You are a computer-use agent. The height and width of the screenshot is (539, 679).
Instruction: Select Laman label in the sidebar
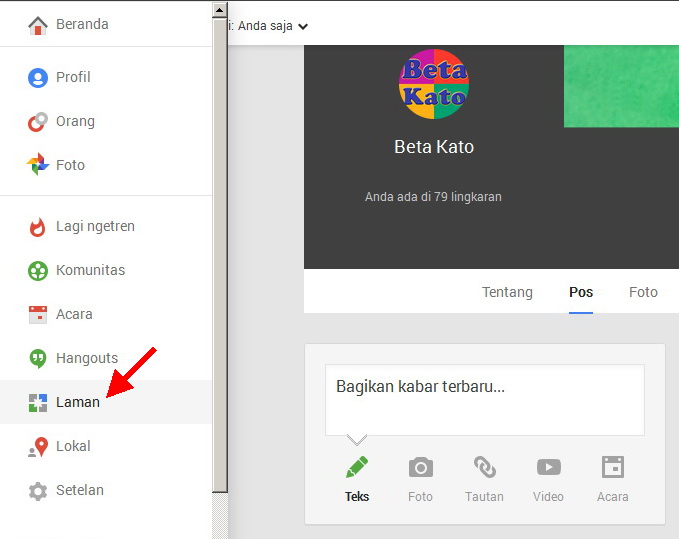78,402
